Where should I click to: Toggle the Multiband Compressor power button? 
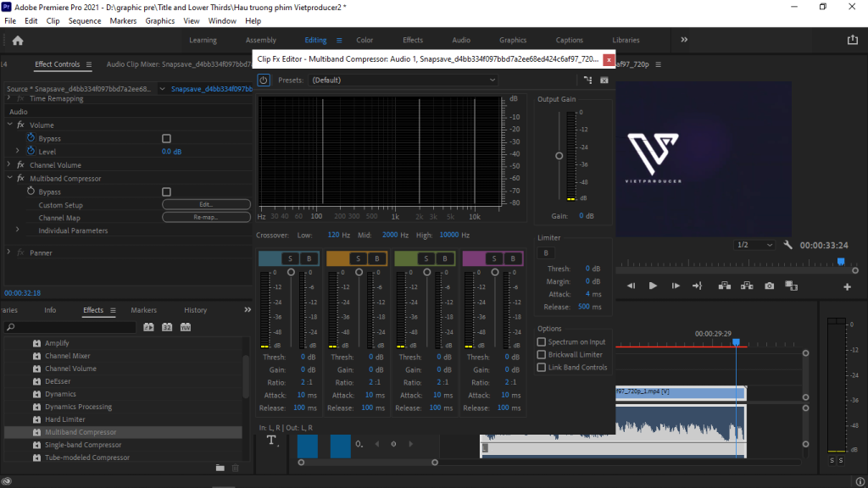coord(264,80)
